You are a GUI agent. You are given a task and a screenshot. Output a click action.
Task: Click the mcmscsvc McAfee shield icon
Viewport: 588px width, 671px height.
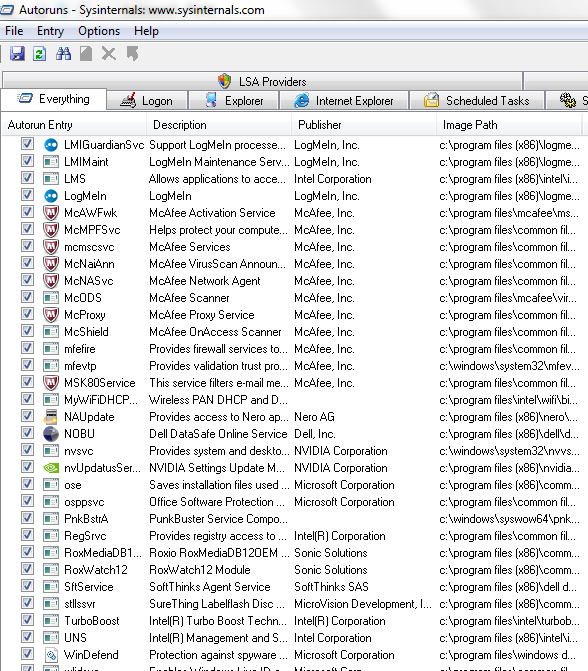tap(51, 247)
